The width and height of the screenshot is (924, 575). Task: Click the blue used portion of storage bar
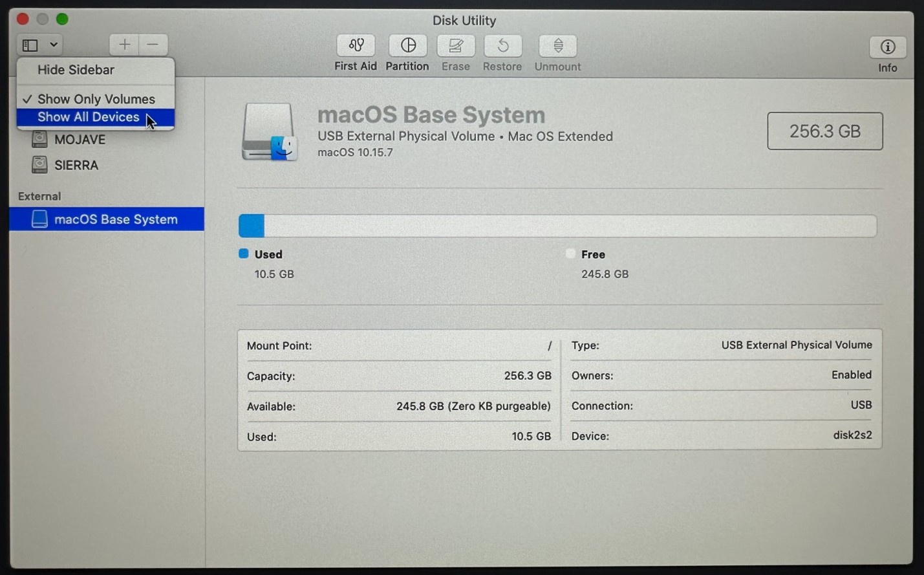[252, 226]
